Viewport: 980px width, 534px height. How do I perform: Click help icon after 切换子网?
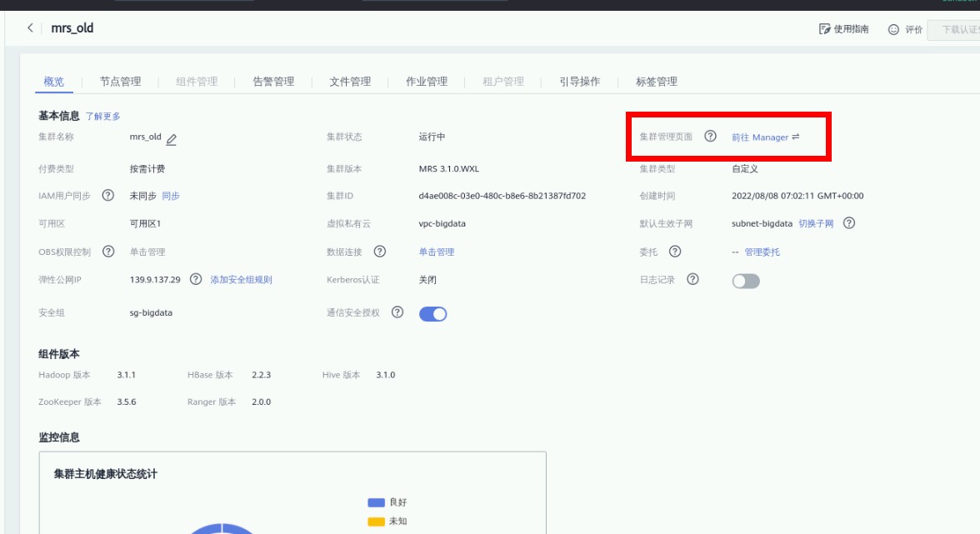(x=848, y=223)
